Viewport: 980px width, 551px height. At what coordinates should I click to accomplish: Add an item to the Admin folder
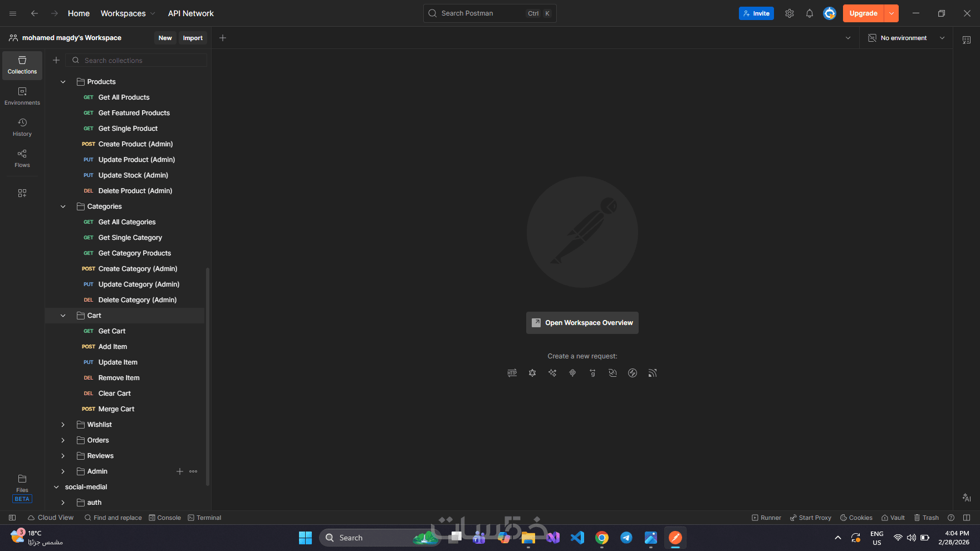(x=180, y=471)
